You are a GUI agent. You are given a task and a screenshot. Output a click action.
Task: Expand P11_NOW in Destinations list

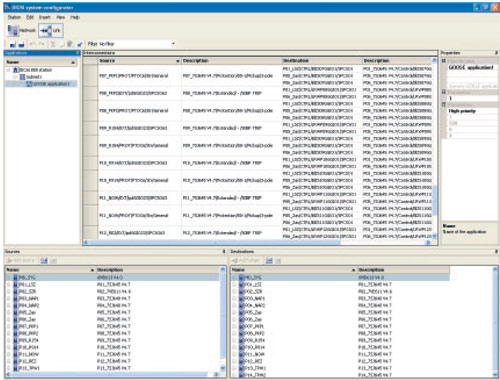[234, 354]
